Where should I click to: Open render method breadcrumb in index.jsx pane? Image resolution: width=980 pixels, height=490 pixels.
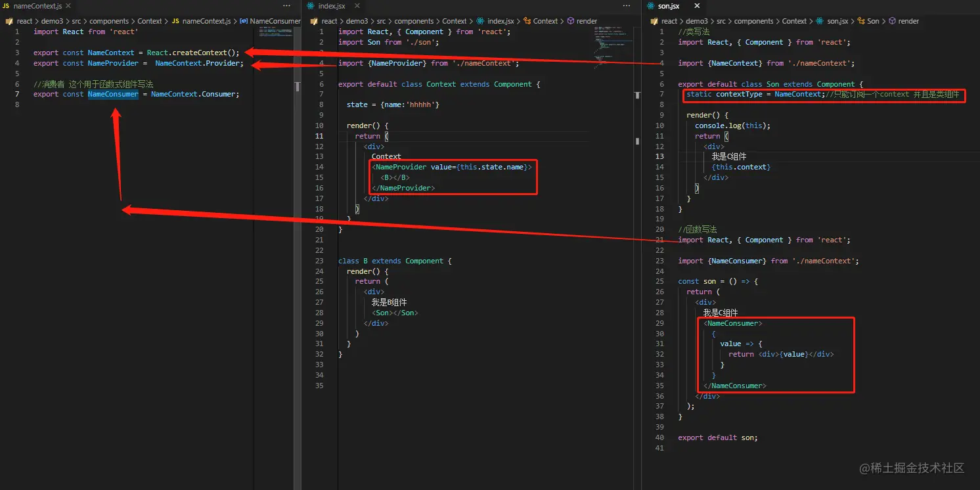coord(582,21)
